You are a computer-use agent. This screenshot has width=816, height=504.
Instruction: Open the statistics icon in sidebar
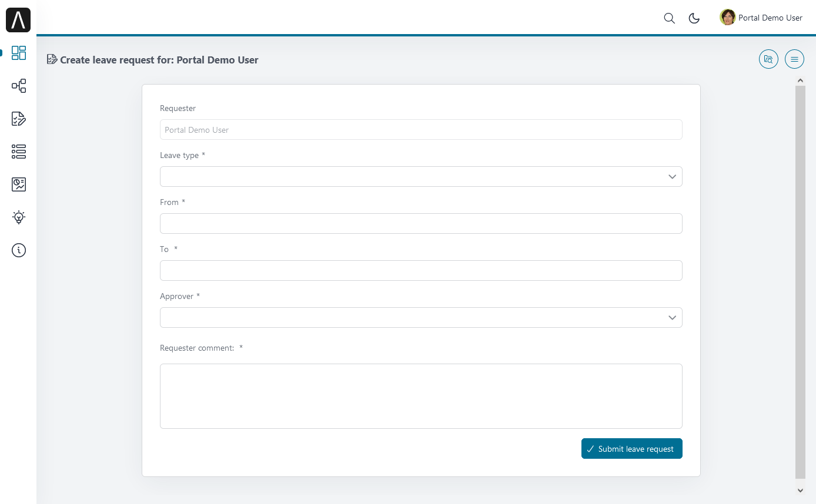click(19, 184)
